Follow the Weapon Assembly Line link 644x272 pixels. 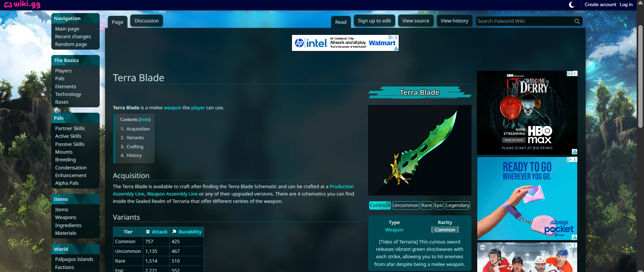point(172,194)
